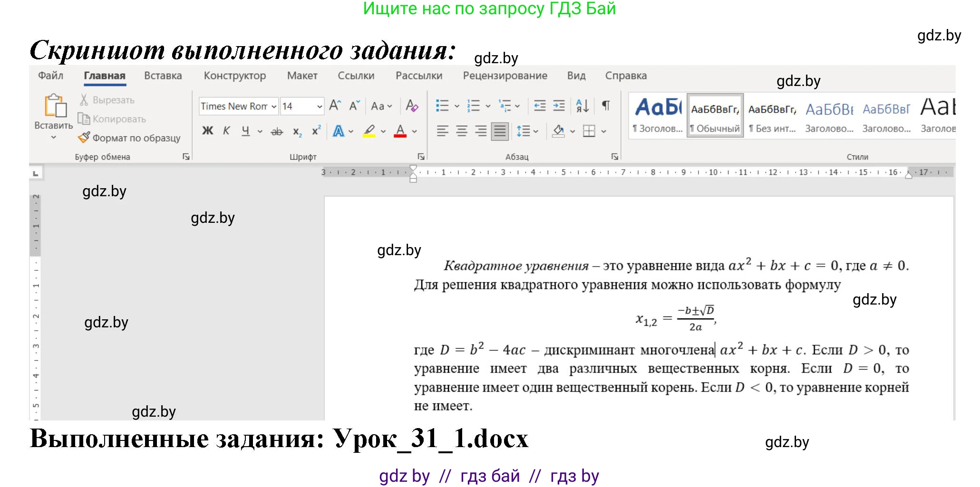The image size is (980, 487).
Task: Open the Times New Roman font dropdown
Action: [273, 106]
